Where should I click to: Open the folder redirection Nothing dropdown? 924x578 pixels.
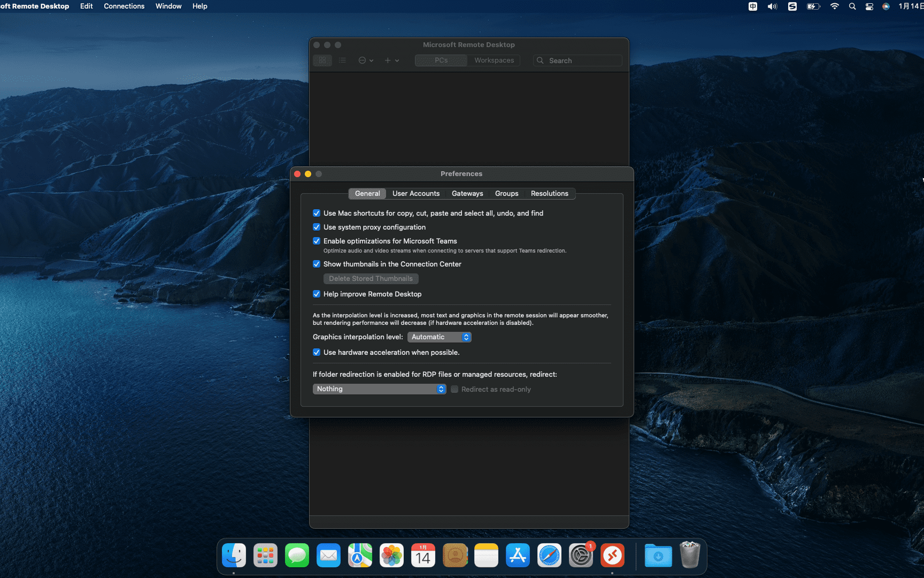point(379,389)
